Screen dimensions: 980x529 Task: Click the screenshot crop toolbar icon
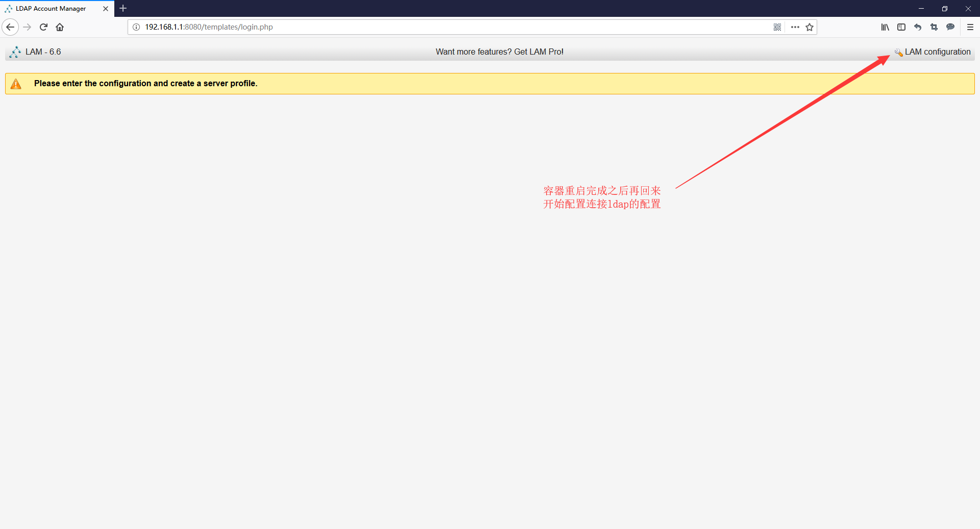pos(934,27)
